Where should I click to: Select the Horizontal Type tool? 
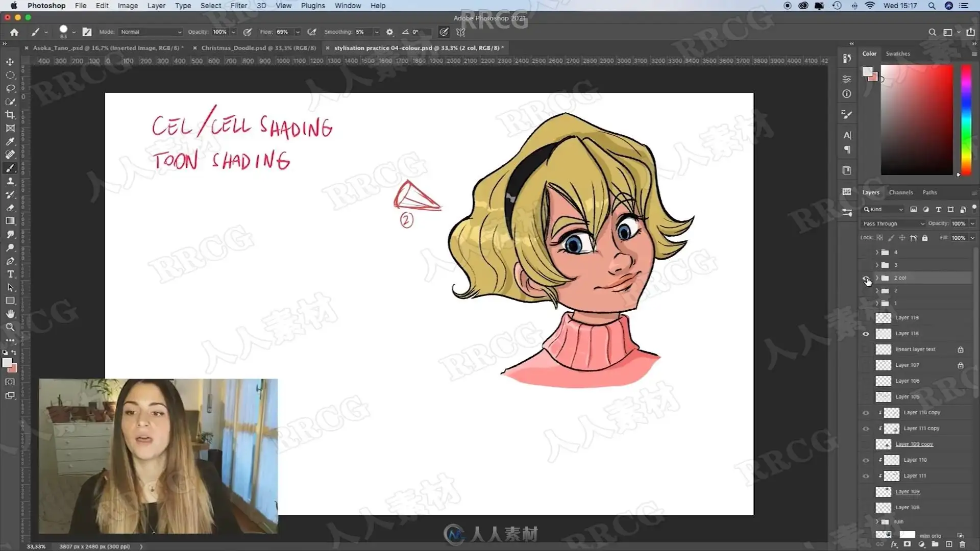tap(10, 274)
